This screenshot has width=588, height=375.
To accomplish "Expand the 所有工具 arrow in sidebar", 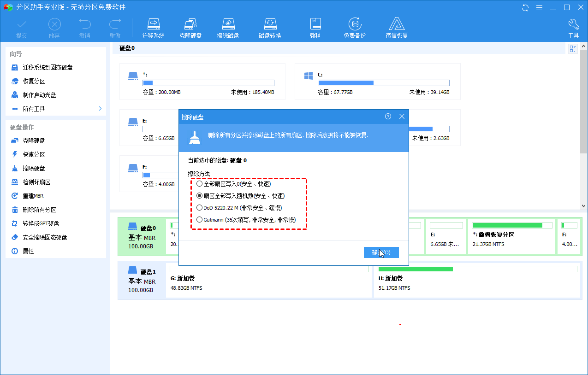I will pos(100,109).
